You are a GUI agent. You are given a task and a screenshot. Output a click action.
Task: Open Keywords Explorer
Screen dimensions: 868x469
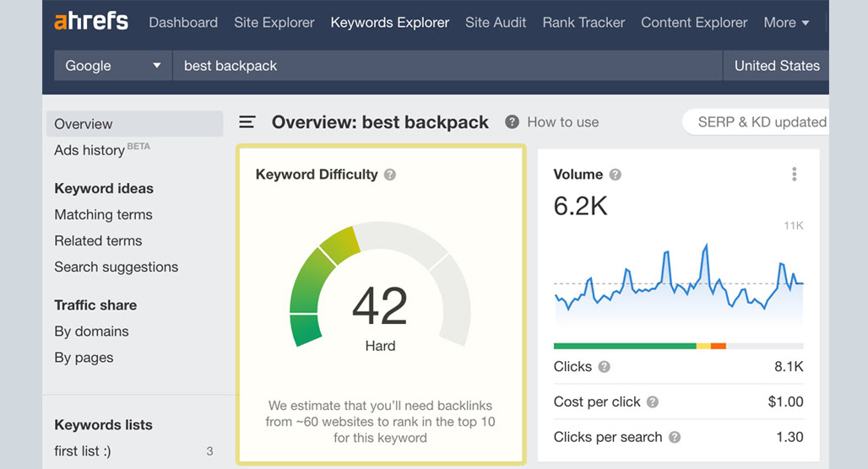(390, 23)
